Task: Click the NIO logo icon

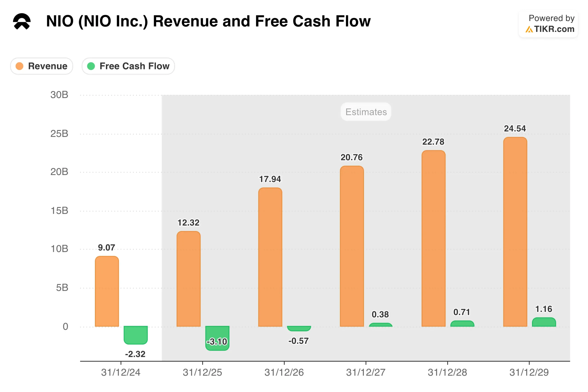Action: point(22,21)
